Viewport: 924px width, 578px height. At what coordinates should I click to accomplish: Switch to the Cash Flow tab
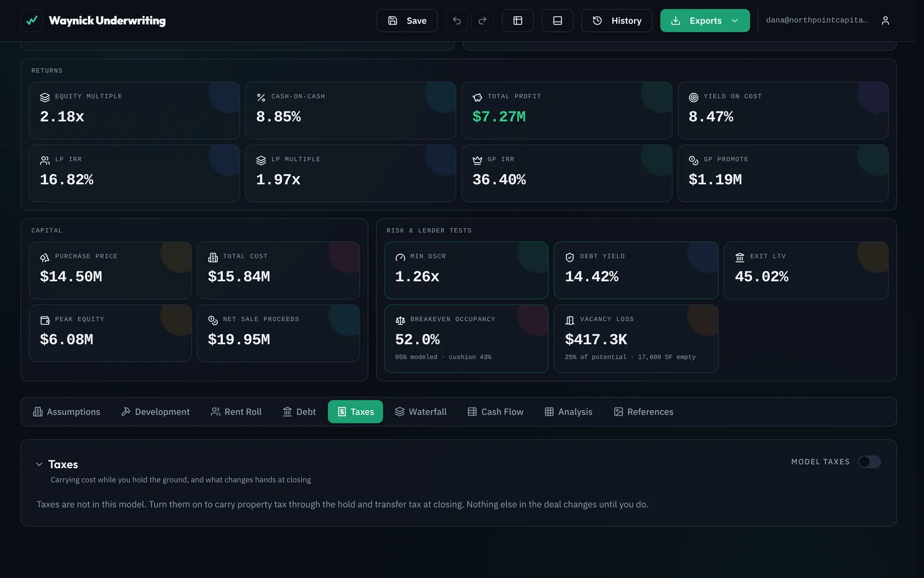(495, 412)
